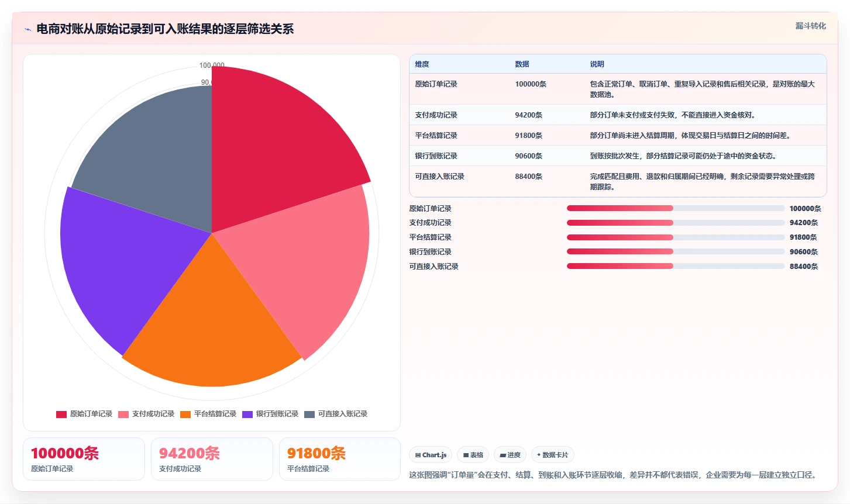Click the description for 银行到账记录 row
The width and height of the screenshot is (850, 504).
(x=683, y=156)
